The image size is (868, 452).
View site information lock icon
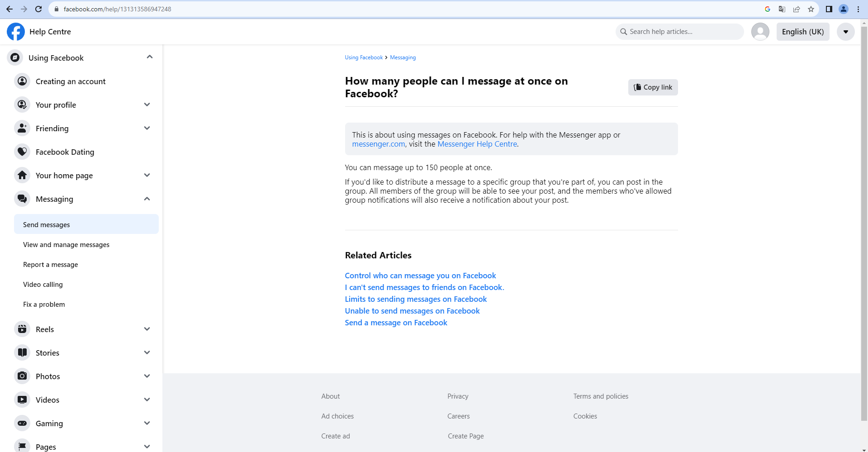point(57,9)
